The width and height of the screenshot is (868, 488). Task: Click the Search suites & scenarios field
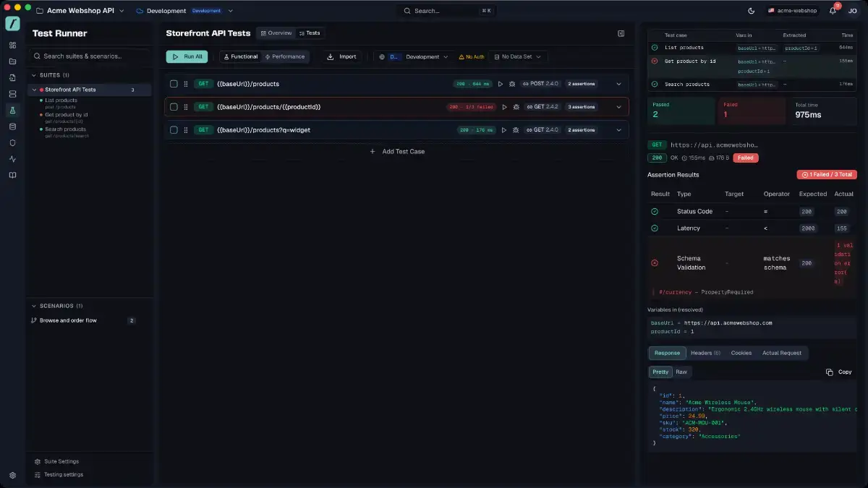coord(90,56)
